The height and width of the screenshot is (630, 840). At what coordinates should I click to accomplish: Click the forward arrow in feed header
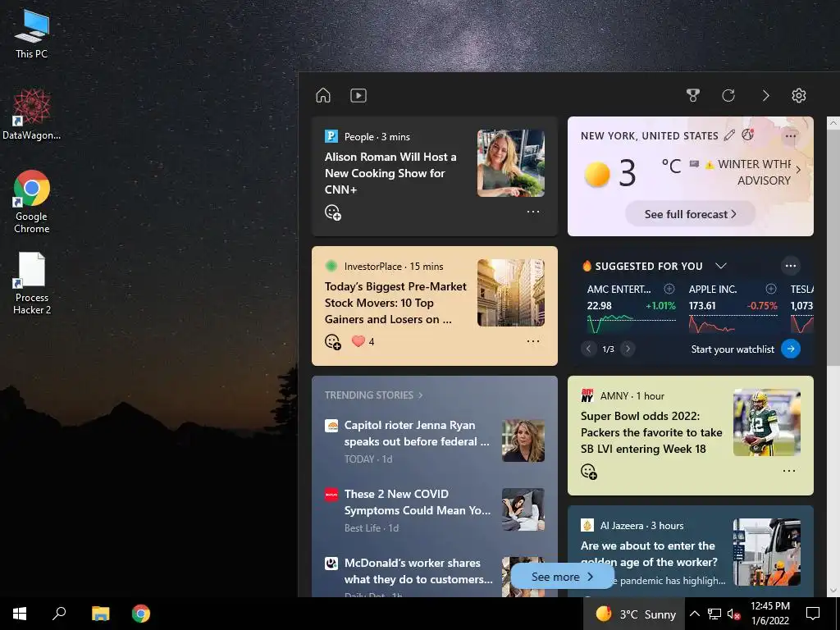[765, 95]
